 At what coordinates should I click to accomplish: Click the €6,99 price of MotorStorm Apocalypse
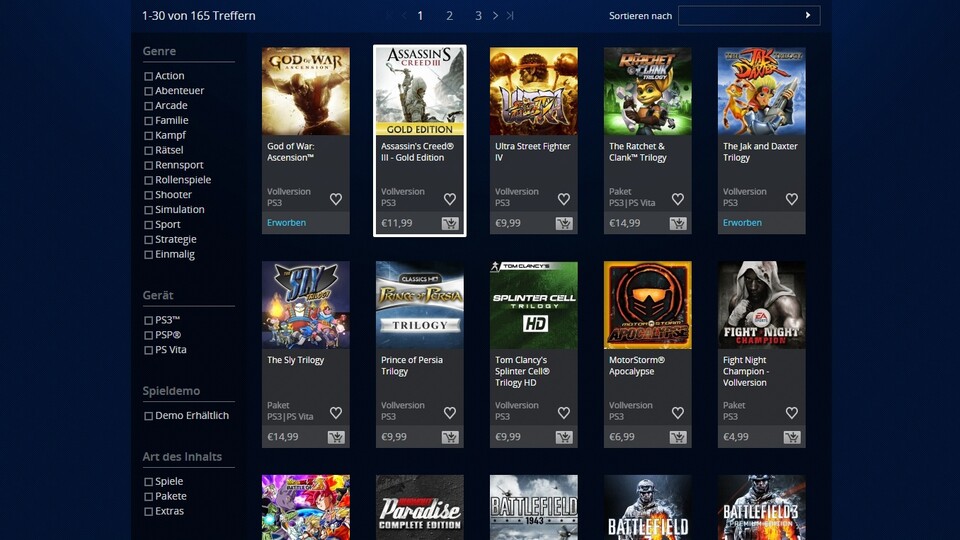[621, 437]
